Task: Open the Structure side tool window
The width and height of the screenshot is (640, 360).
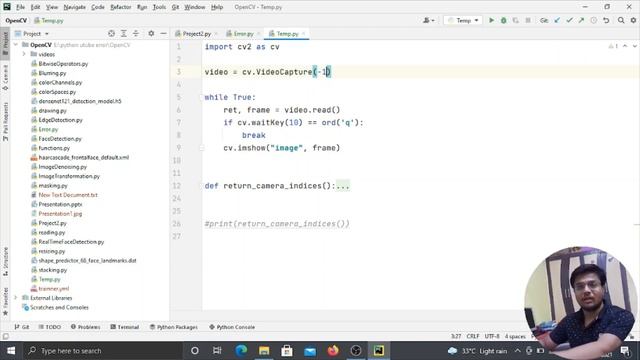Action: (5, 261)
